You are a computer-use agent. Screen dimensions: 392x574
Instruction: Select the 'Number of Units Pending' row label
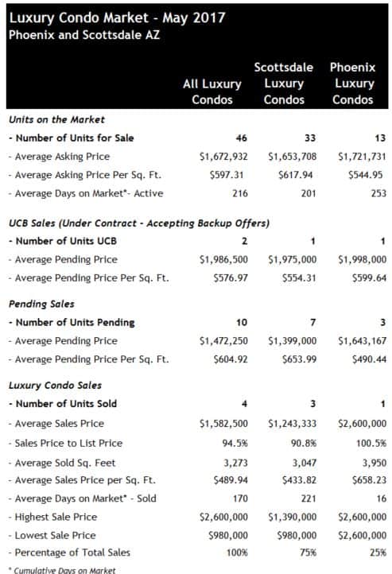(72, 323)
